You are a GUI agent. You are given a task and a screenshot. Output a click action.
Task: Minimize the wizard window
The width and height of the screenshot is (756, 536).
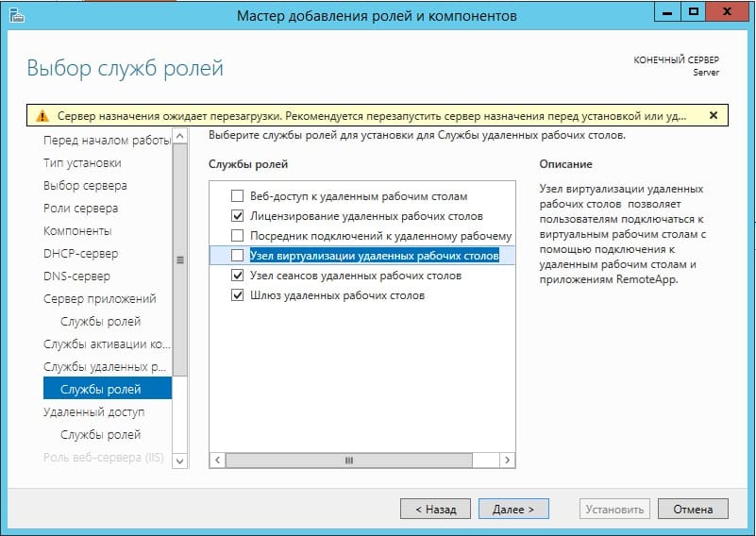667,12
